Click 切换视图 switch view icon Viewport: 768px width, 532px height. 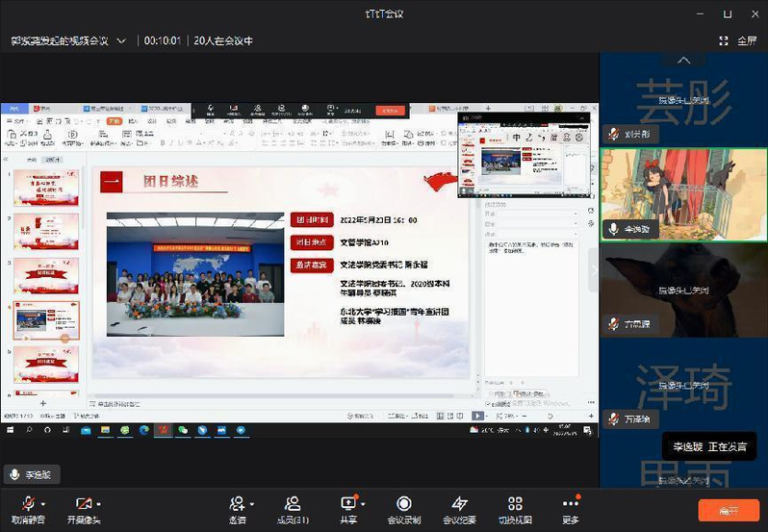(x=515, y=504)
